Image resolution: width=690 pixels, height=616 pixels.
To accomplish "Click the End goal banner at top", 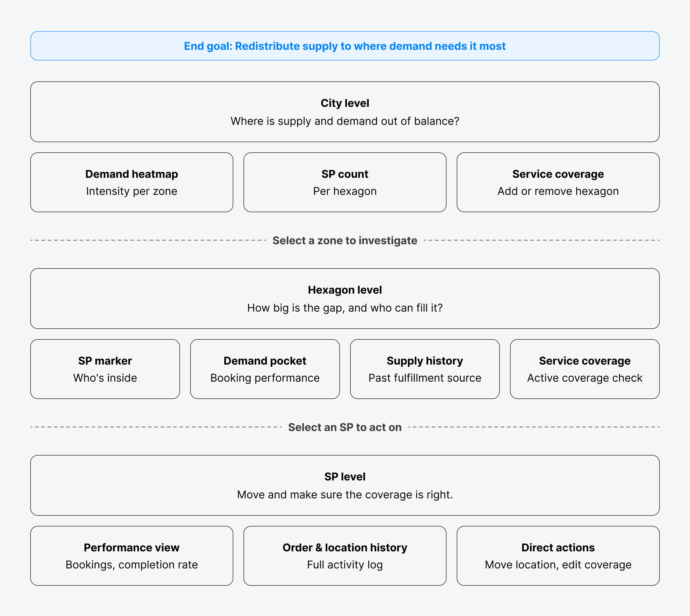I will pyautogui.click(x=345, y=46).
